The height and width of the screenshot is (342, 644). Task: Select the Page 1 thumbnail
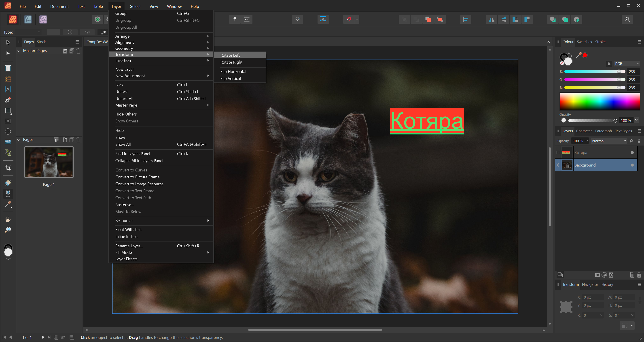[49, 162]
